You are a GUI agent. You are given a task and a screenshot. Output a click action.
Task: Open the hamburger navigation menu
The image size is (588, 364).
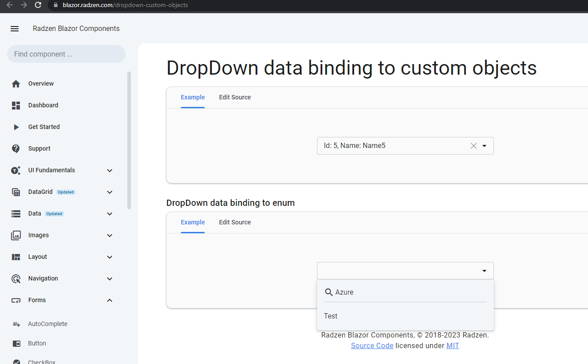tap(15, 29)
